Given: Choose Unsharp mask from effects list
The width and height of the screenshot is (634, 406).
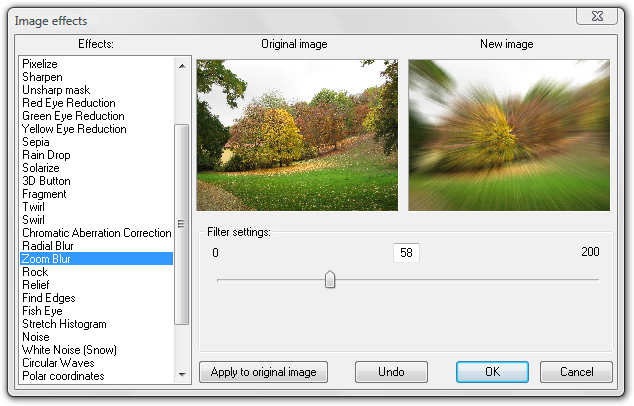Looking at the screenshot, I should [x=96, y=90].
